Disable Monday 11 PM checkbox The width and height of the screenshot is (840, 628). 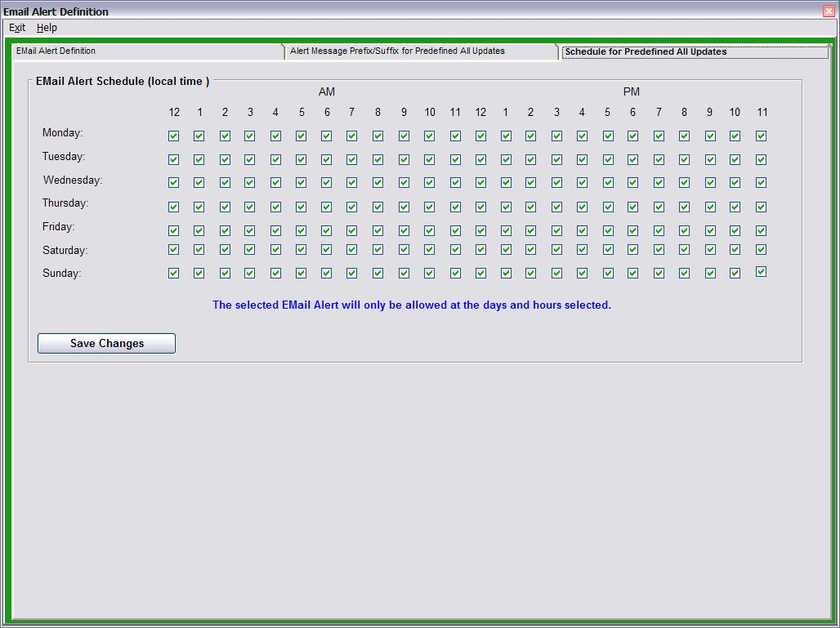click(x=761, y=136)
